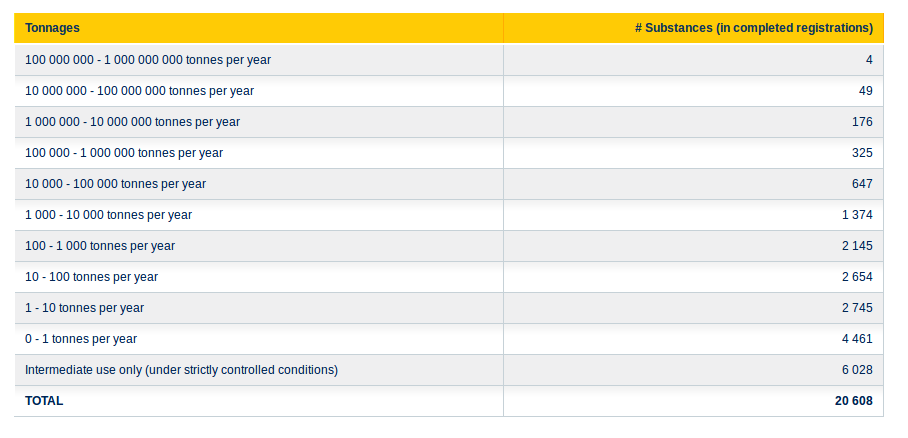
Task: Click the 0 - 1 tonnes per year label
Action: (x=81, y=339)
